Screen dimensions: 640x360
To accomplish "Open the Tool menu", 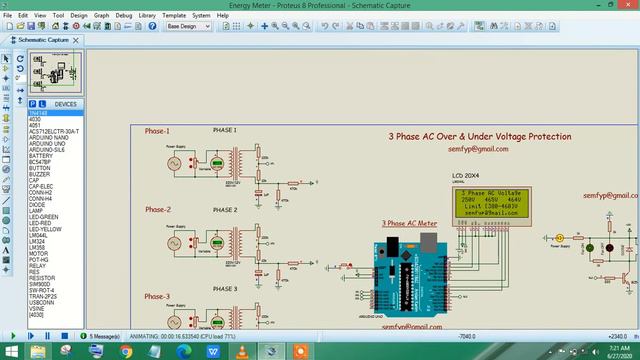I will pyautogui.click(x=58, y=16).
